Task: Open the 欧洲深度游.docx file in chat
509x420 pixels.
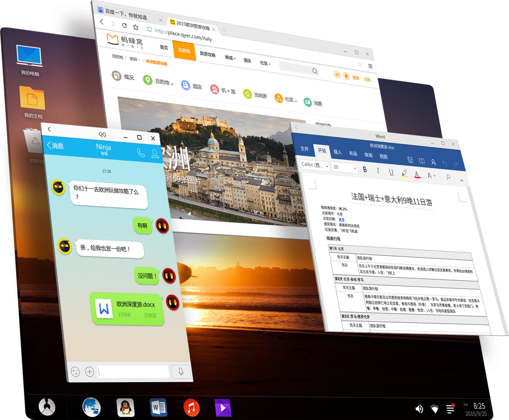Action: coord(127,308)
